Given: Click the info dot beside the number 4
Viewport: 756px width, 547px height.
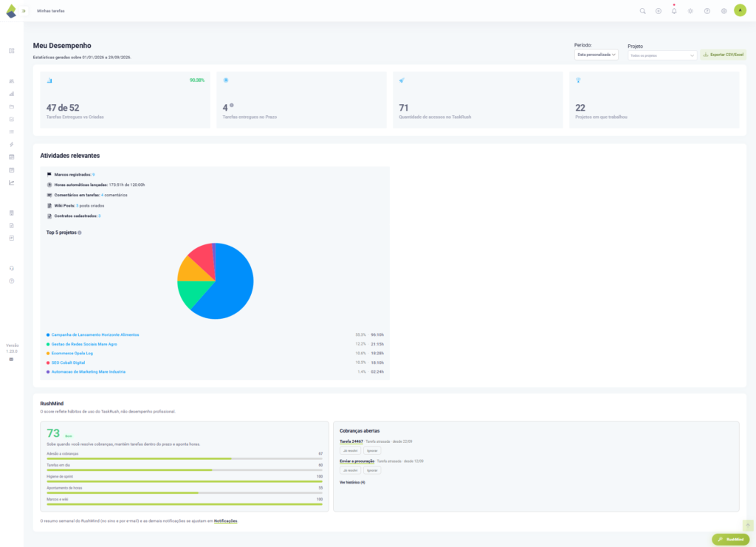Looking at the screenshot, I should point(231,105).
